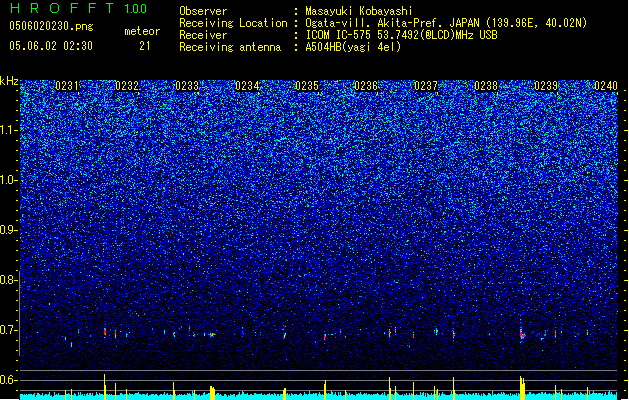Click antenna text A504HB(yagi 4el)
This screenshot has width=629, height=400.
click(353, 47)
